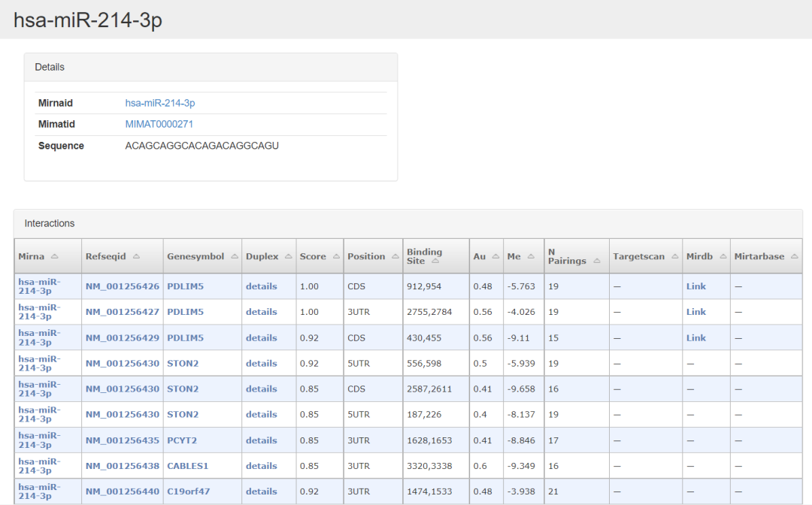Sort by Binding Site arrow icon
Screen dimensions: 812x505
(435, 262)
